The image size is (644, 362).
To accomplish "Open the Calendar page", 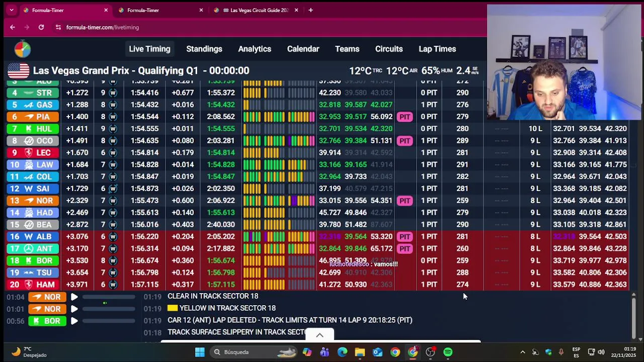I will coord(303,49).
